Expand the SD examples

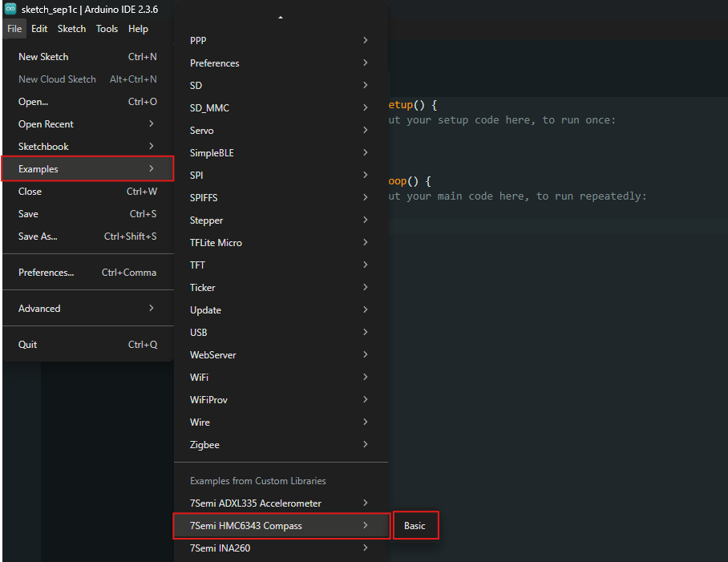(x=281, y=86)
